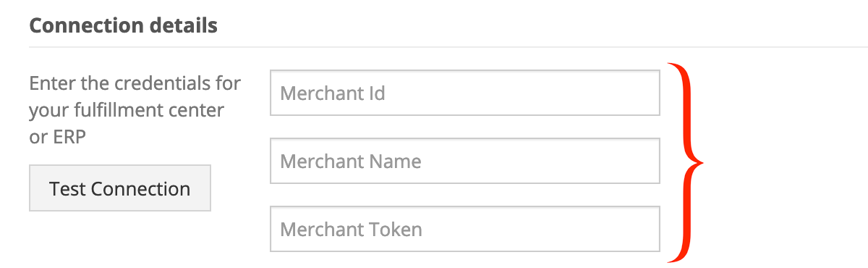Click the empty right end of Merchant Id box
This screenshot has height=268, width=868.
(x=622, y=93)
